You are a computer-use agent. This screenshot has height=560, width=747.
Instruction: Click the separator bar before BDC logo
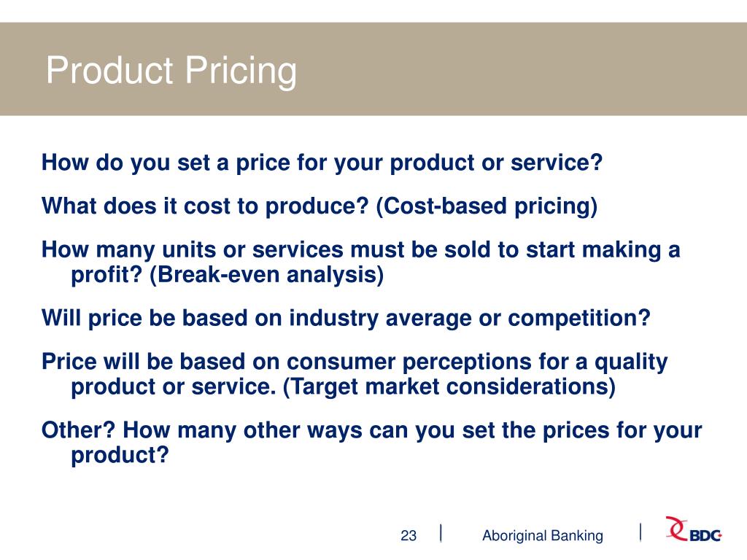[x=640, y=532]
